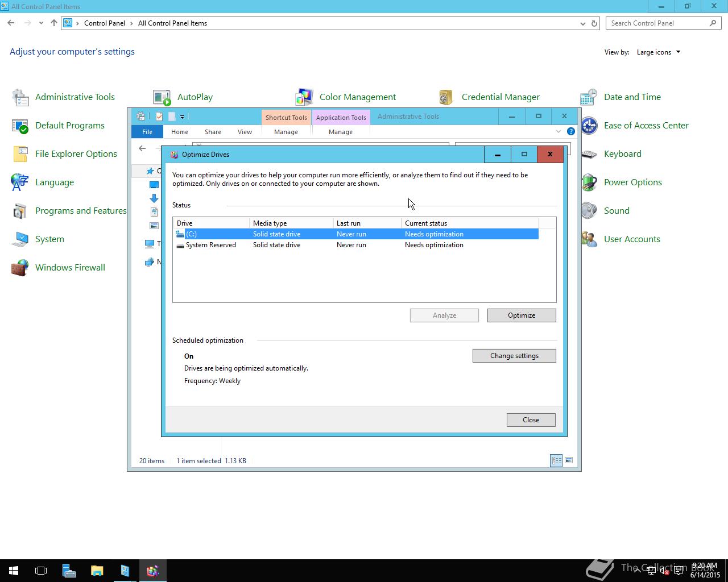728x582 pixels.
Task: Close the Optimize Drives dialog with Close button
Action: click(531, 420)
